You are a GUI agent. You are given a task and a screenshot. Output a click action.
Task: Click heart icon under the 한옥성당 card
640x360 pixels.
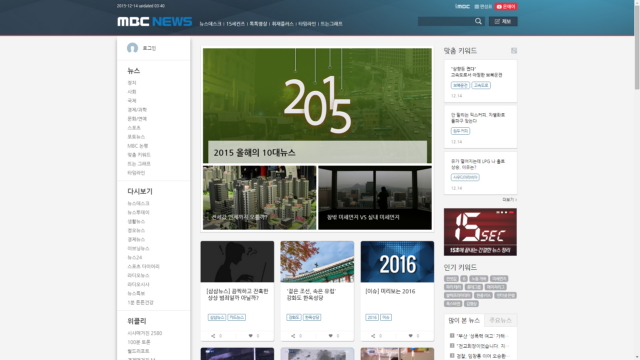(331, 336)
